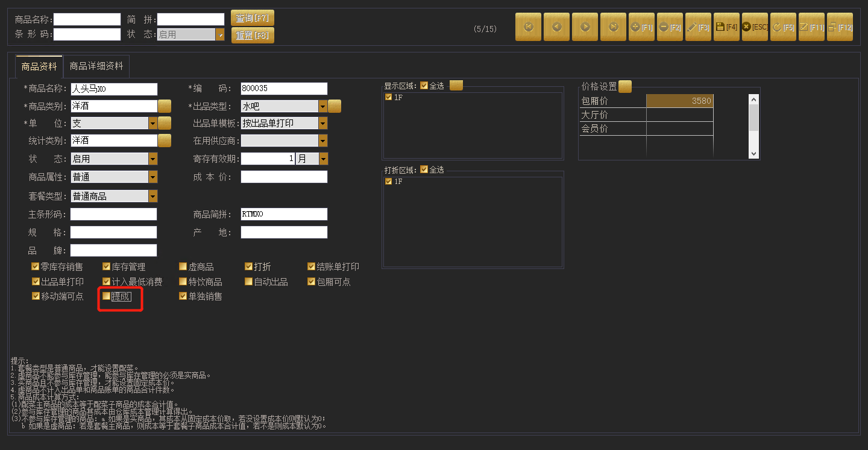Jump to the last record
Image resolution: width=868 pixels, height=450 pixels.
pos(614,27)
